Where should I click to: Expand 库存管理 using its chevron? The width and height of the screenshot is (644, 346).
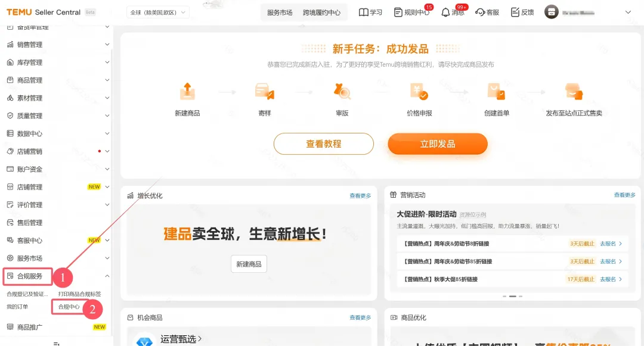(107, 63)
